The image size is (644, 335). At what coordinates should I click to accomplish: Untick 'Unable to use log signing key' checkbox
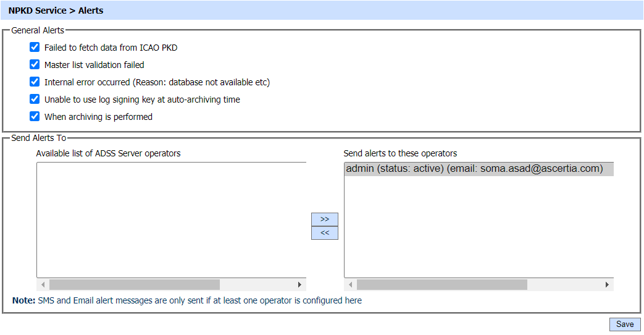click(35, 100)
